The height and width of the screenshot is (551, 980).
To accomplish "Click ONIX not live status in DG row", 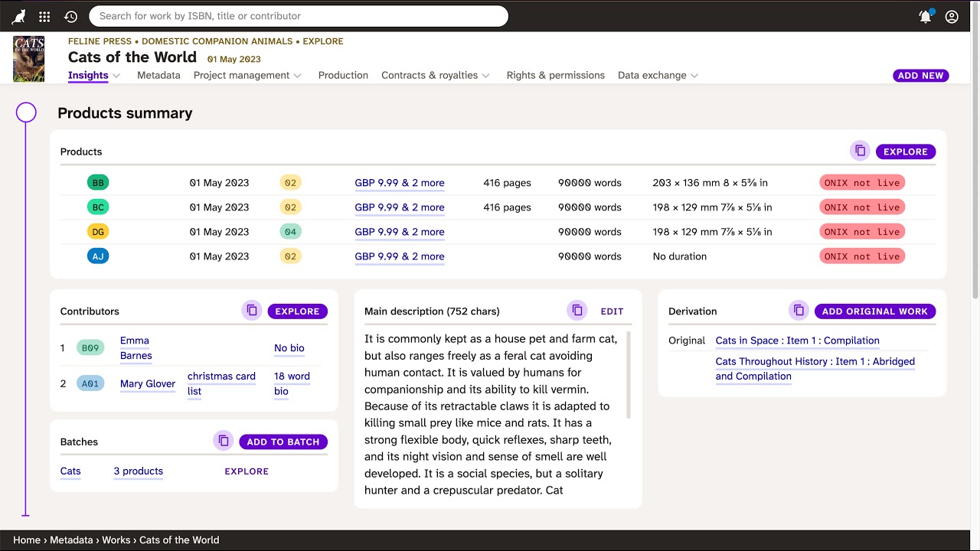I will pyautogui.click(x=862, y=232).
